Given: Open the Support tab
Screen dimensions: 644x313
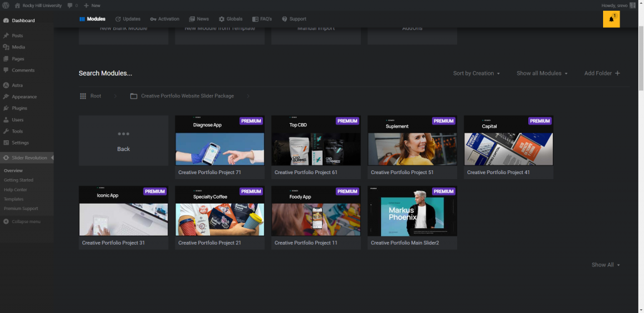Looking at the screenshot, I should pyautogui.click(x=294, y=19).
